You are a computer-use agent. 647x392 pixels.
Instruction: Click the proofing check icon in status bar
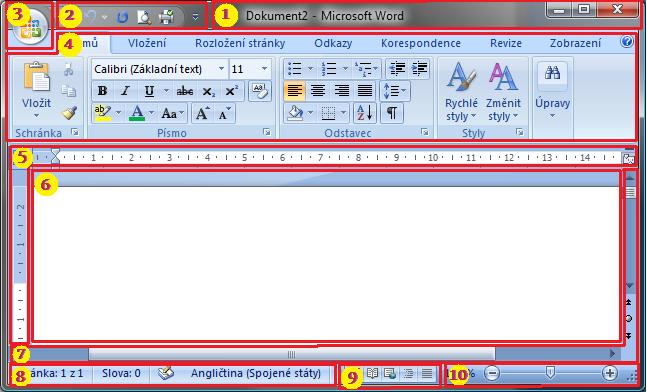click(165, 373)
